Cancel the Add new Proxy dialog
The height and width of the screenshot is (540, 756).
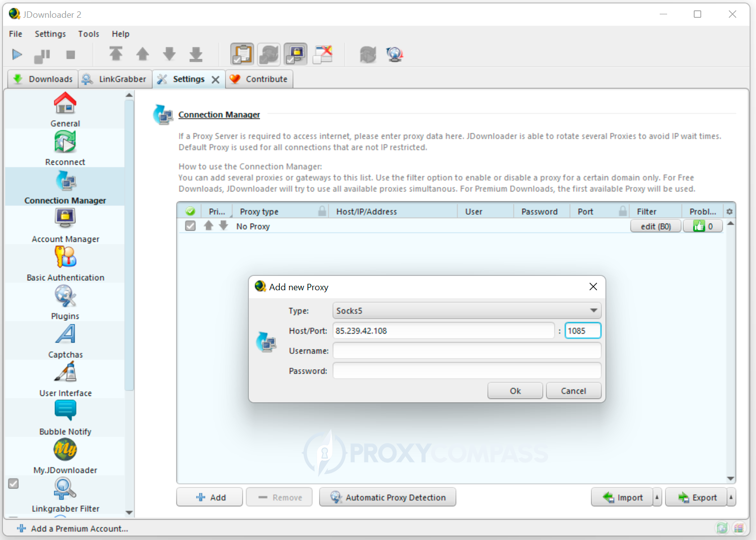coord(574,390)
